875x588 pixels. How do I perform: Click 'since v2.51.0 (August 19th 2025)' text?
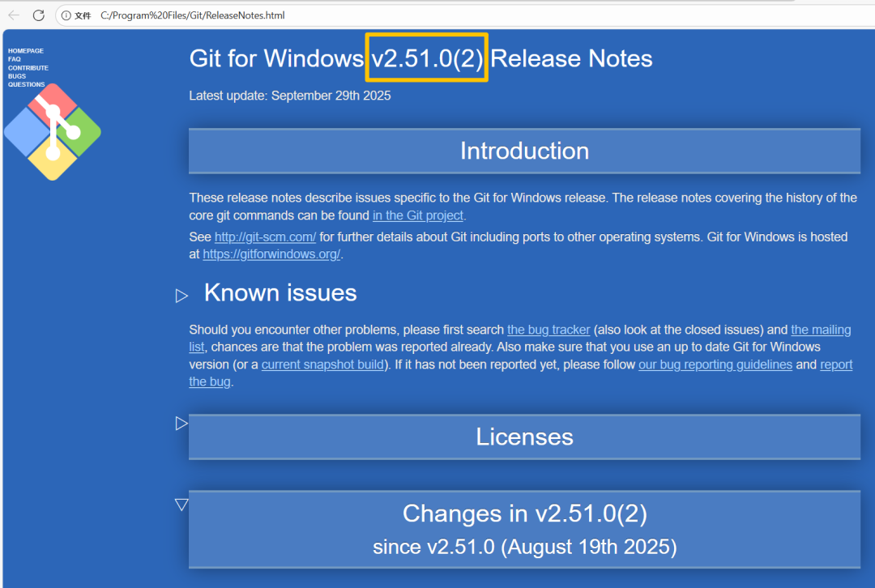[x=524, y=548]
